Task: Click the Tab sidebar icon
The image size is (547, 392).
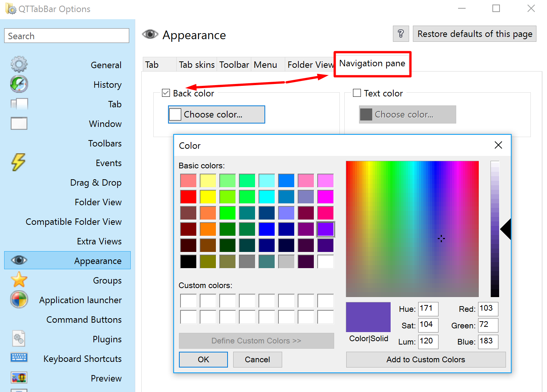Action: [19, 104]
